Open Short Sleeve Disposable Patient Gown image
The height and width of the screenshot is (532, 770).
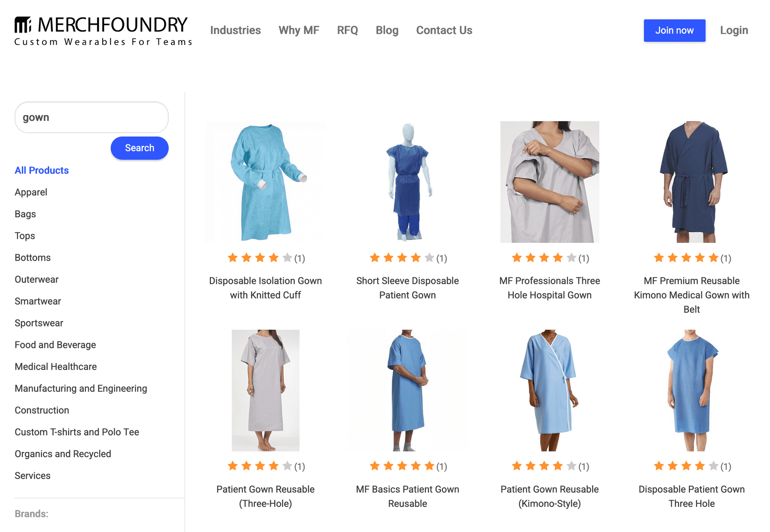click(408, 182)
